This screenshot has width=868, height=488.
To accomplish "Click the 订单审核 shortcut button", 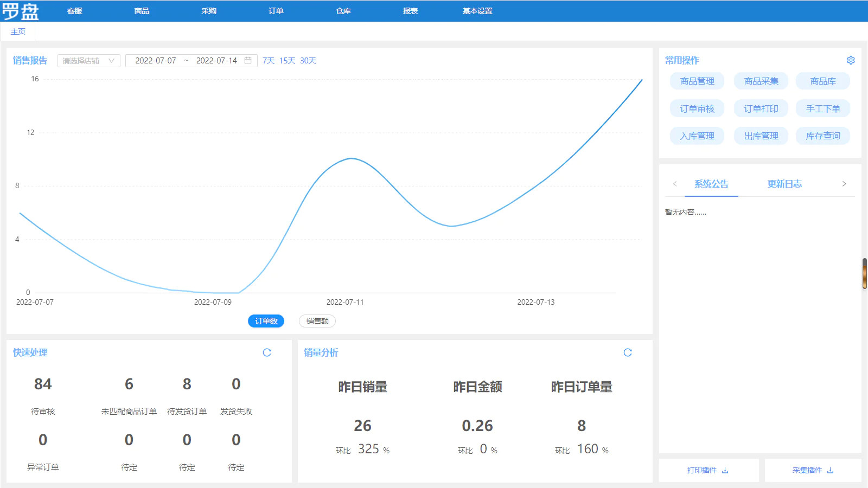I will (x=697, y=108).
